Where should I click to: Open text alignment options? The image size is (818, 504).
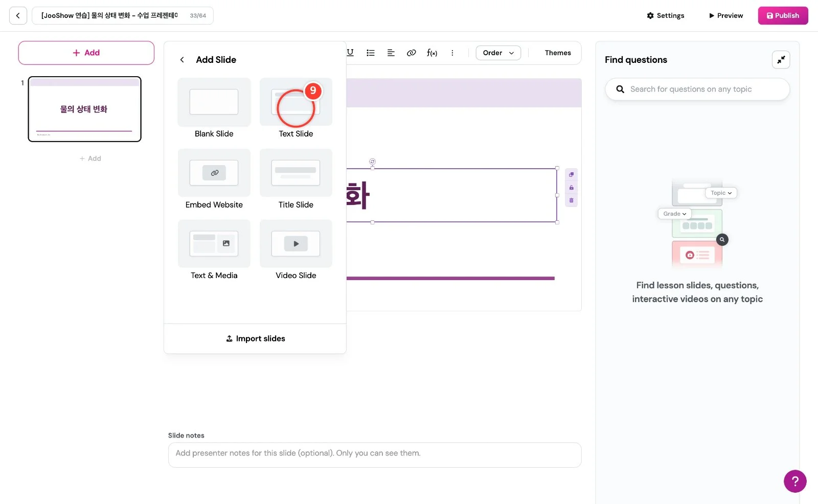pyautogui.click(x=391, y=53)
